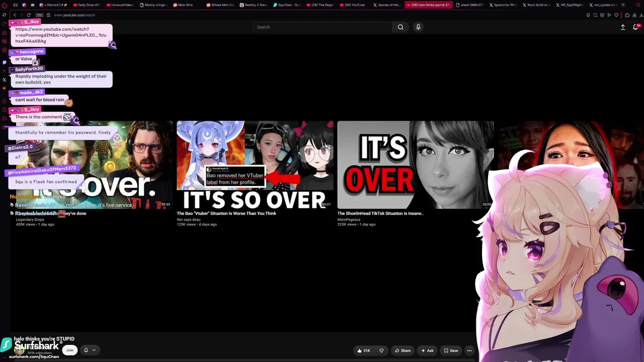Open the Shoe0nHead IT'S OVER thumbnail
The width and height of the screenshot is (644, 362).
(416, 165)
